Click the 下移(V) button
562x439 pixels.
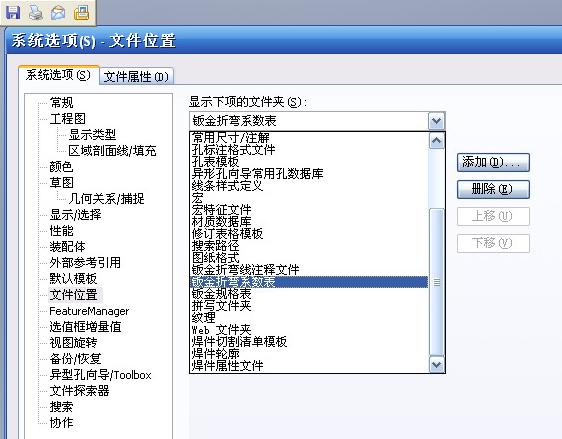(493, 243)
